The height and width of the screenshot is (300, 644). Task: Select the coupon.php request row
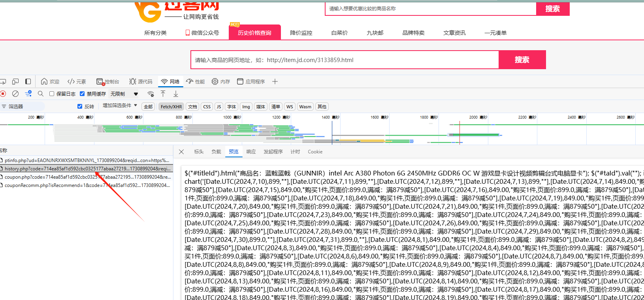click(87, 177)
